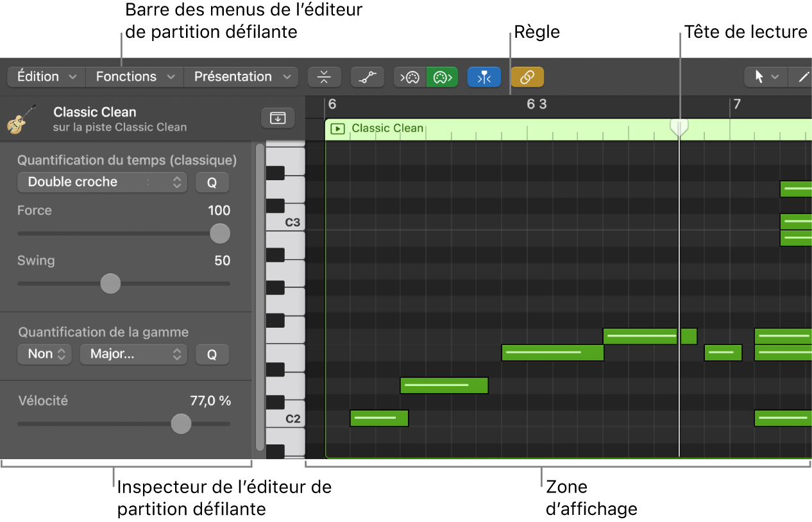Disable the green MIDI Out button
Viewport: 812px width, 522px height.
443,77
